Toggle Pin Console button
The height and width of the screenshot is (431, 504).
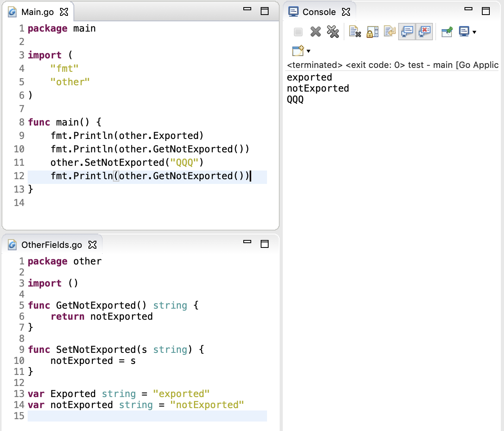[x=447, y=32]
